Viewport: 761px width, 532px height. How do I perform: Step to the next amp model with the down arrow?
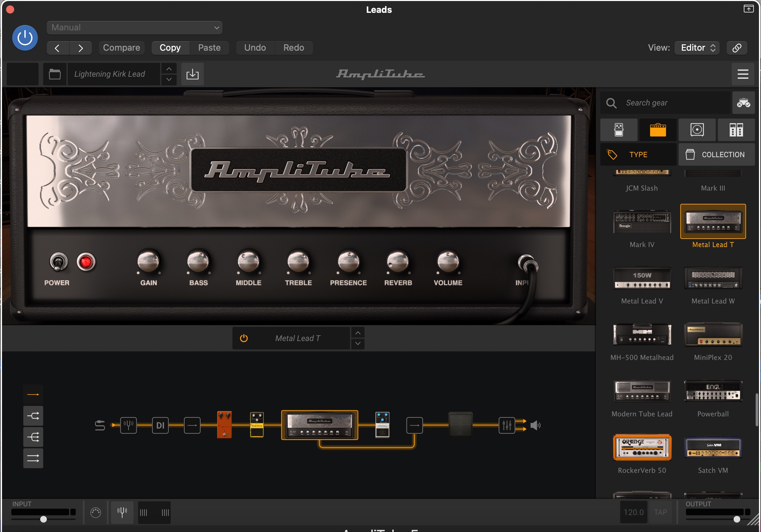coord(358,344)
